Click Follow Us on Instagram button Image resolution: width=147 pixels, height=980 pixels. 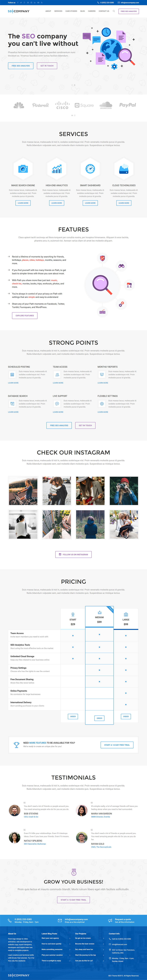click(x=73, y=554)
